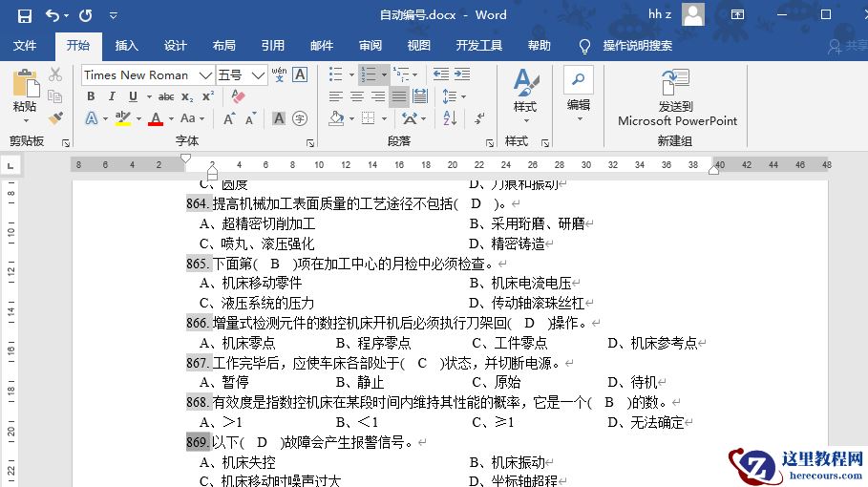Click the wén phonetic guide icon
This screenshot has height=487, width=868.
pyautogui.click(x=279, y=74)
